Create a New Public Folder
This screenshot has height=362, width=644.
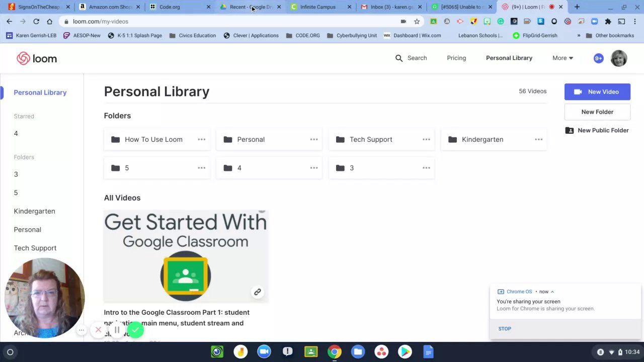click(x=597, y=130)
